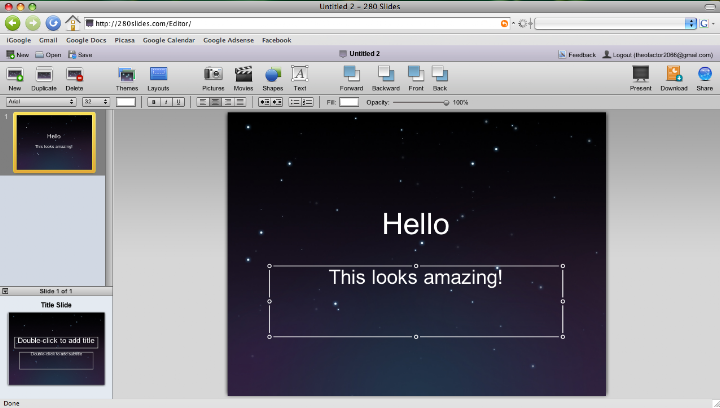The image size is (720, 408).
Task: Click the Title Slide layout preview
Action: 56,348
